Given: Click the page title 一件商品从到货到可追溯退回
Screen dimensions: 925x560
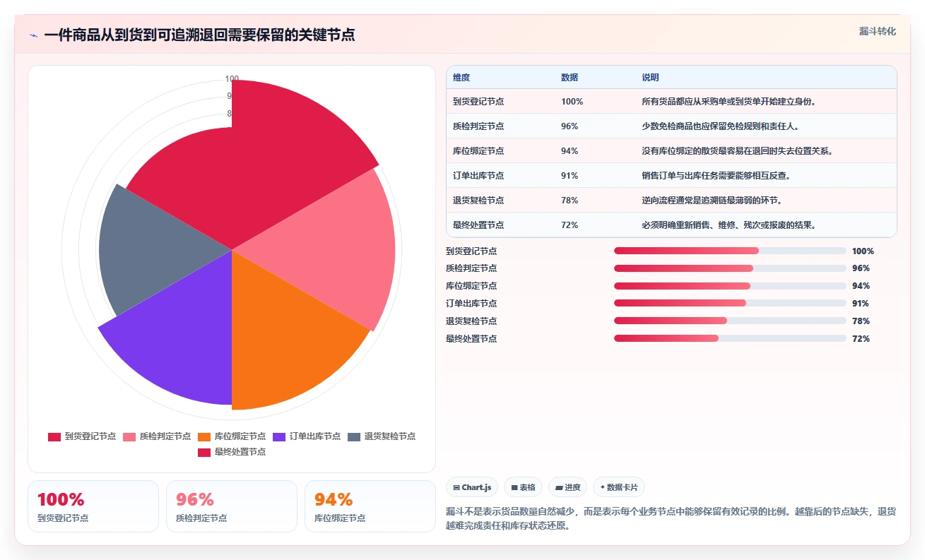Looking at the screenshot, I should (199, 35).
